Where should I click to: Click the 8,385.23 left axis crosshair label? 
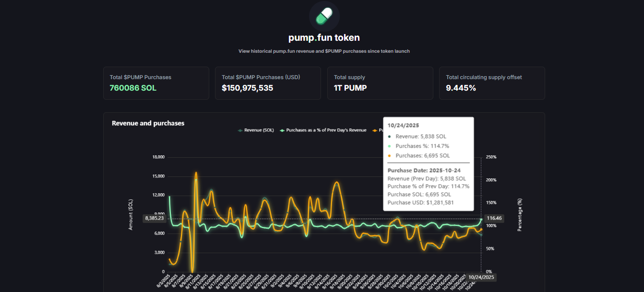click(154, 218)
